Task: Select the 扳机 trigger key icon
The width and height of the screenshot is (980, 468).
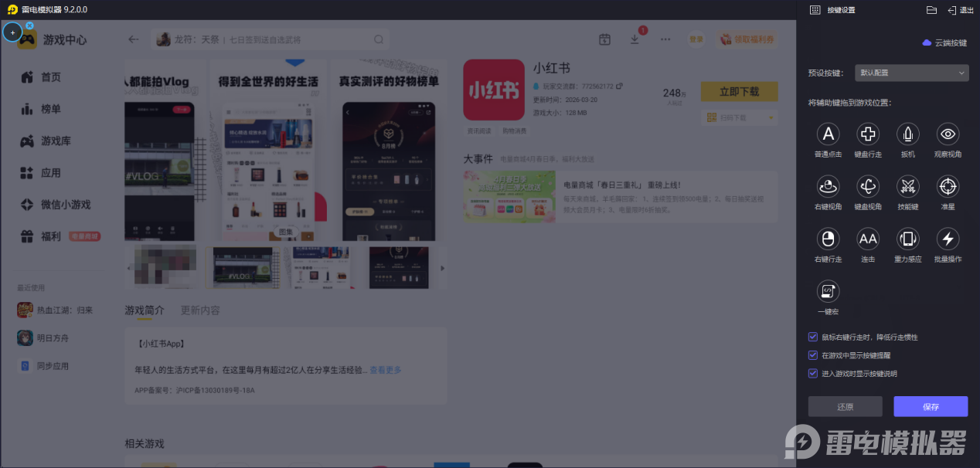Action: (x=908, y=134)
